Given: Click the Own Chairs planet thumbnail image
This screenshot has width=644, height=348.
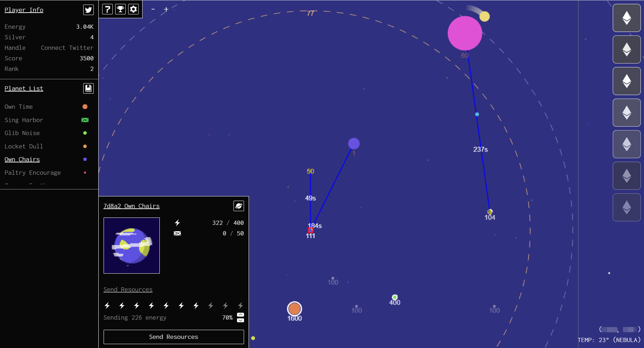Looking at the screenshot, I should [132, 246].
